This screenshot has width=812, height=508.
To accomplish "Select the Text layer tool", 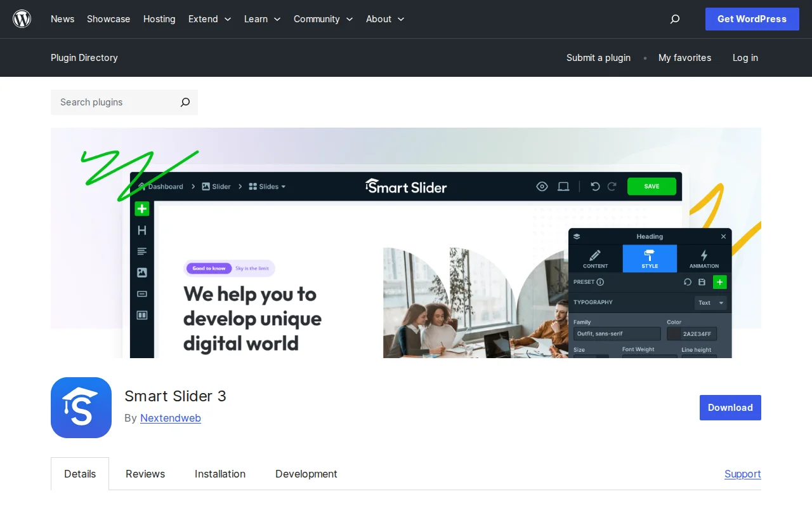I will (141, 251).
